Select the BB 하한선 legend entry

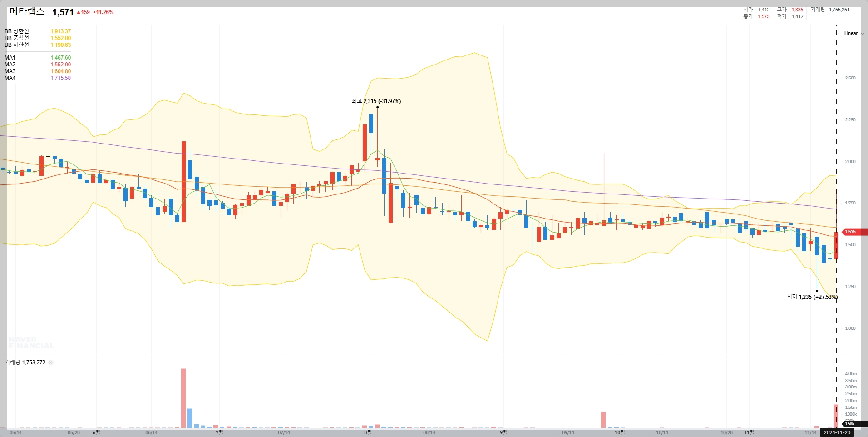coord(38,45)
